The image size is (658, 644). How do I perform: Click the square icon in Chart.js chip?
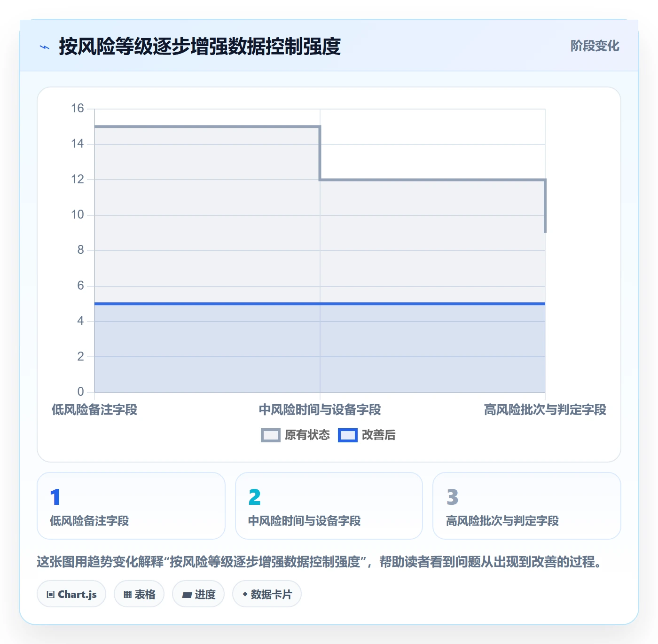pyautogui.click(x=51, y=595)
